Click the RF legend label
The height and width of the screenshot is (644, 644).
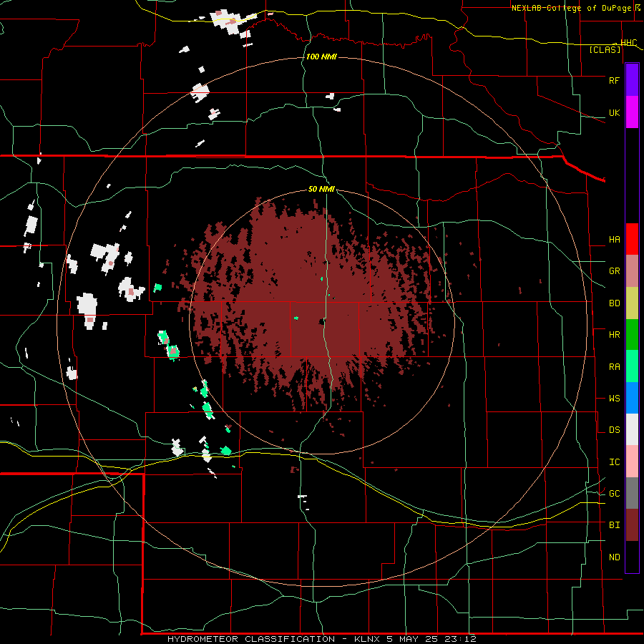click(x=614, y=80)
